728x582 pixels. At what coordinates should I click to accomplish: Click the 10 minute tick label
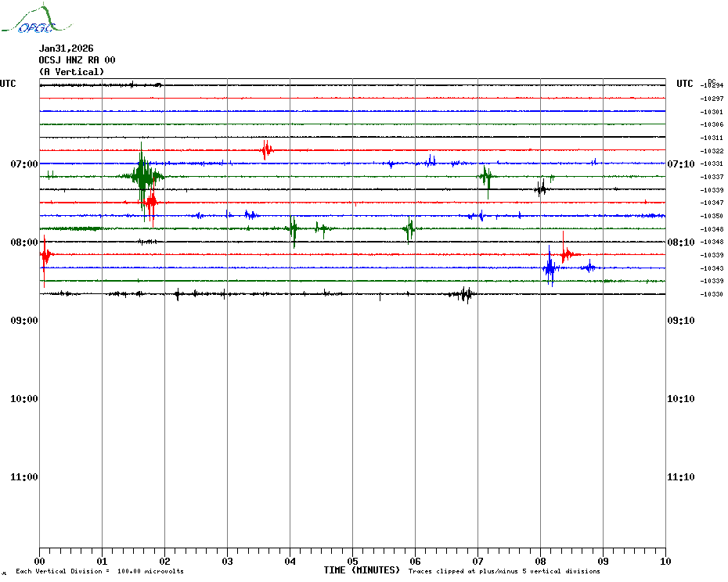pos(665,561)
